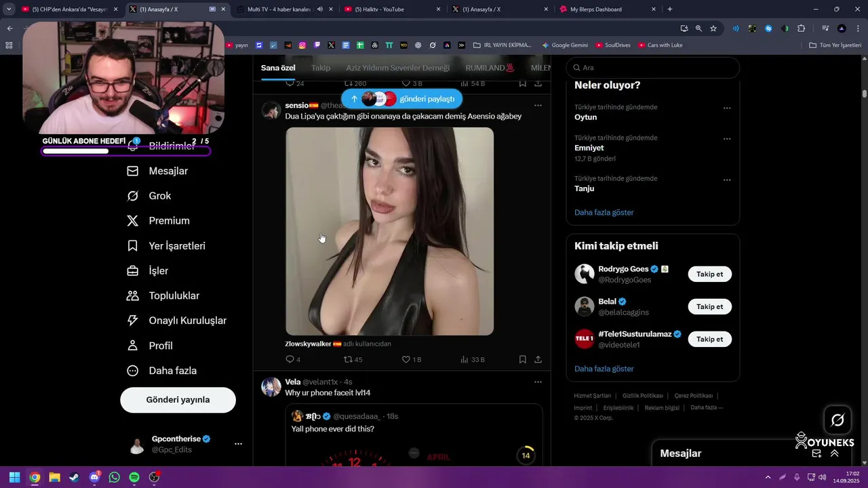The width and height of the screenshot is (868, 488).
Task: Open IRL YAYIN EKİPMA... bookmark folder
Action: coord(502,45)
